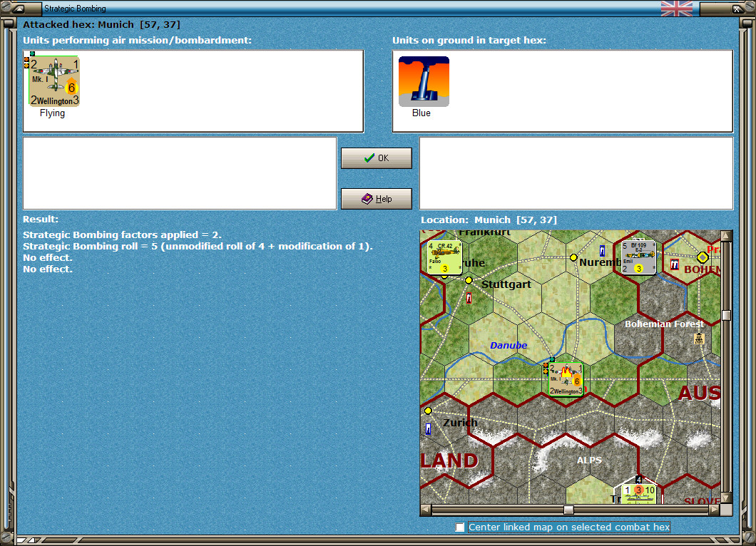The height and width of the screenshot is (546, 756).
Task: Open the window system menu icon at the title bar's left end
Action: point(19,8)
